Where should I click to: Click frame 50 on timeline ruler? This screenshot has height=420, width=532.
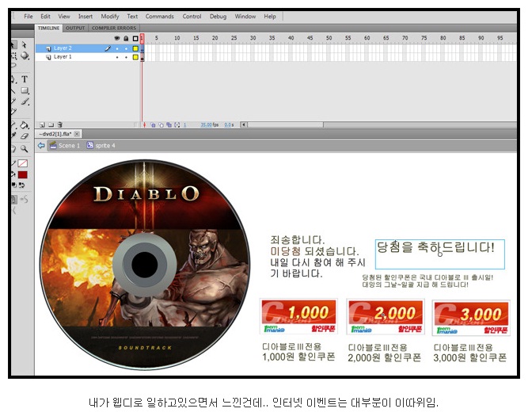pos(329,38)
